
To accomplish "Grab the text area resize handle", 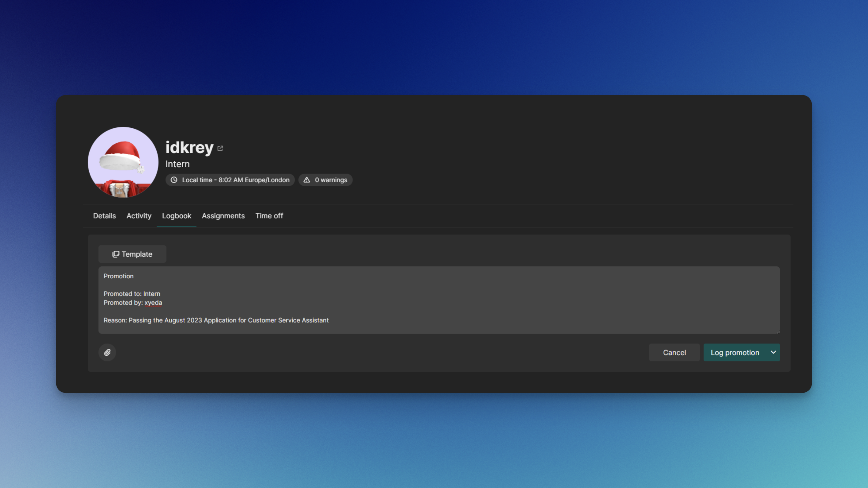I will [x=778, y=332].
